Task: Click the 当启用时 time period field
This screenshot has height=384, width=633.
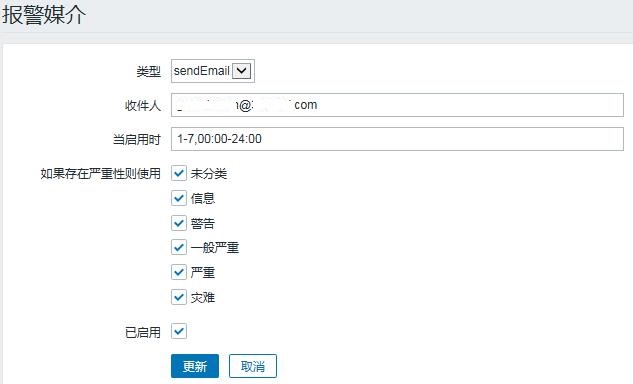Action: pos(397,139)
